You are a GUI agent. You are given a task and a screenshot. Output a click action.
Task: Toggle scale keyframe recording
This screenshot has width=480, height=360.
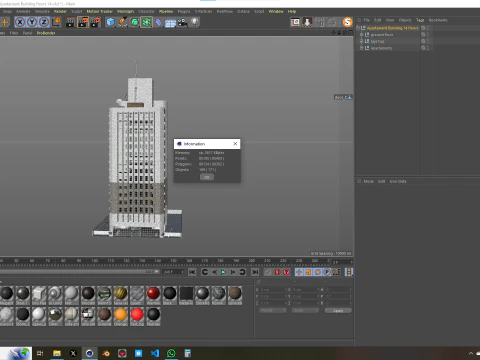308,272
